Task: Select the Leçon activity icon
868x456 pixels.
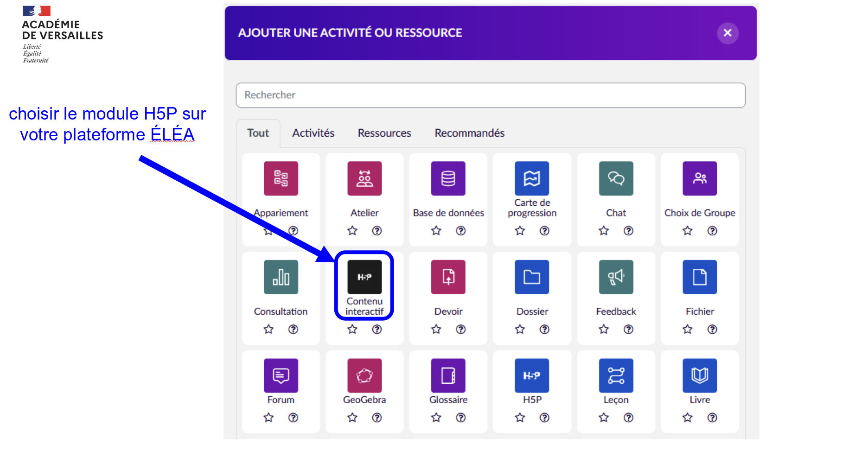Action: click(x=616, y=375)
